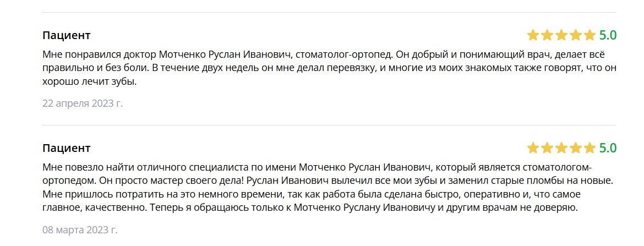Screen dimensions: 644x246
Task: Click the date 08 марта 2023 г.
Action: [x=80, y=229]
